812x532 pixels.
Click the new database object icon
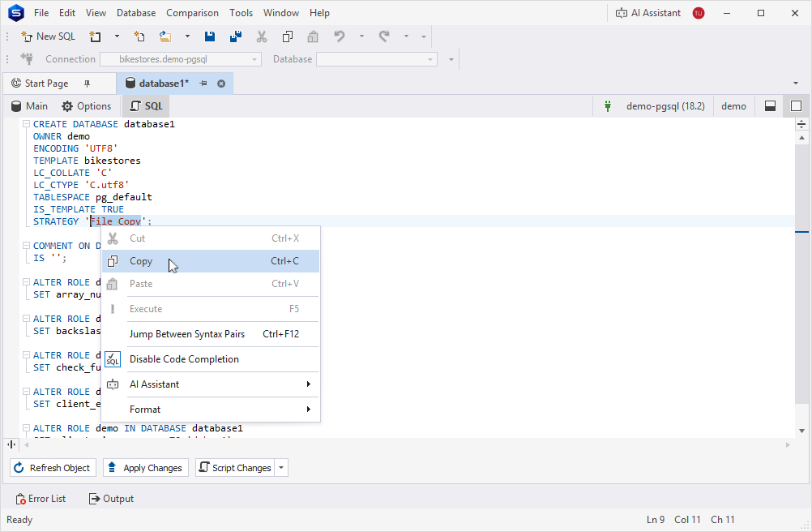point(139,36)
